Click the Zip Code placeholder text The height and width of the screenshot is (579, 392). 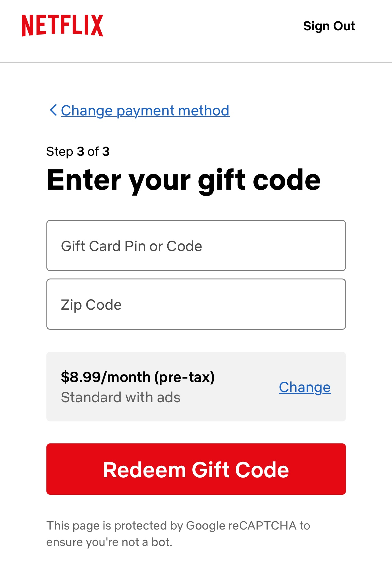point(91,305)
